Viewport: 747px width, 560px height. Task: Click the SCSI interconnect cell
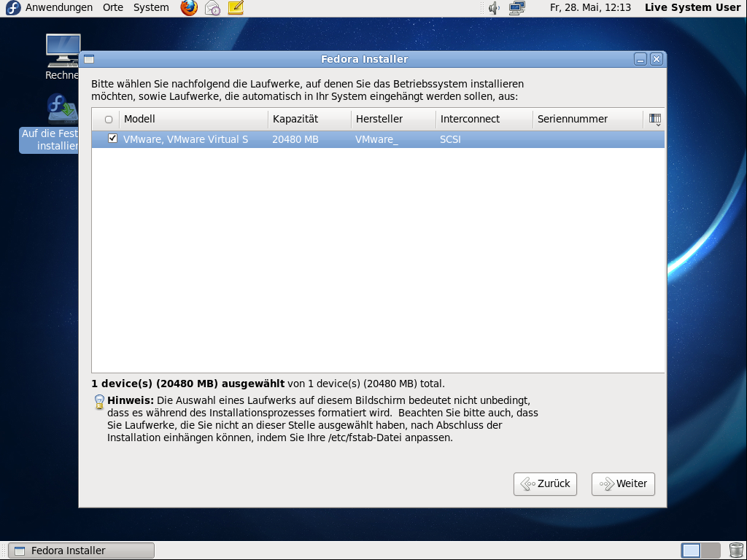pos(450,139)
